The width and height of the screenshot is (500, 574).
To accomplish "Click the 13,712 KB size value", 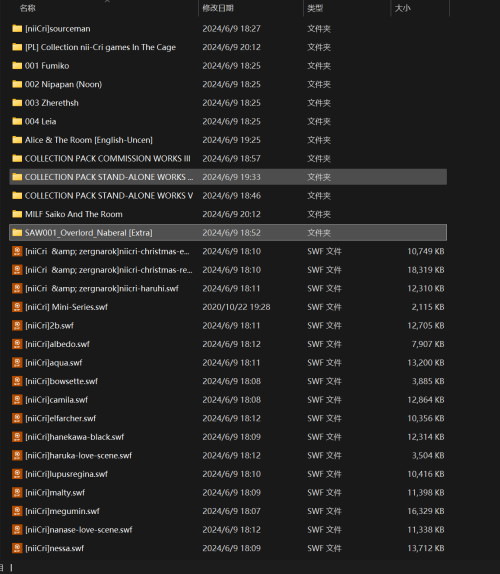I will click(x=426, y=548).
